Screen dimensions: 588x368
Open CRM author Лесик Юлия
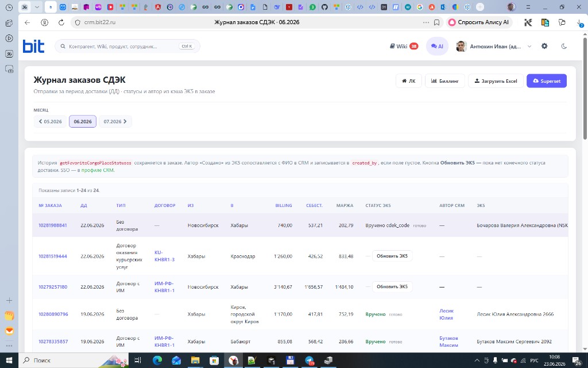pos(446,315)
